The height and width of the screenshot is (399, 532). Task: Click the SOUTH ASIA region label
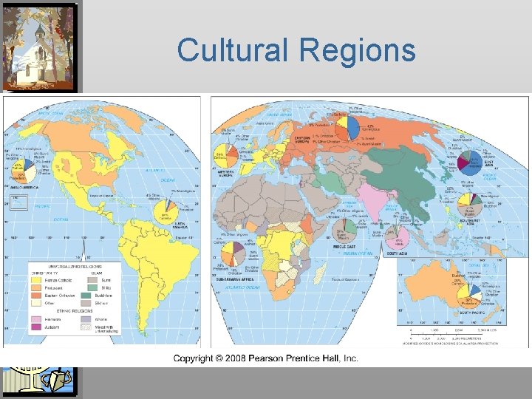coord(397,253)
